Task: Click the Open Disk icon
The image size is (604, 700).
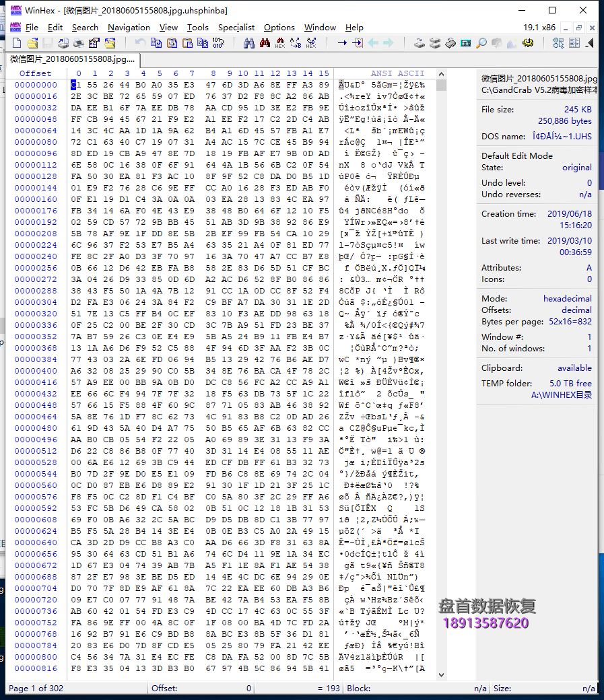Action: point(419,43)
